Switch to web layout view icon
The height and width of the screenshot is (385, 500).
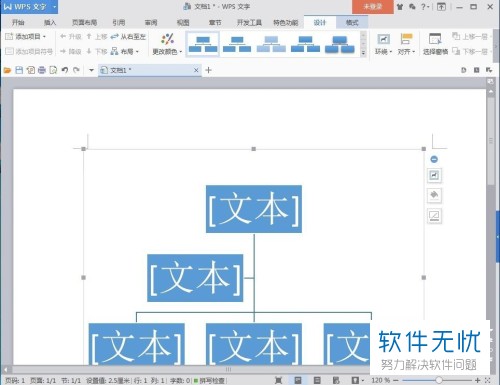tap(336, 380)
